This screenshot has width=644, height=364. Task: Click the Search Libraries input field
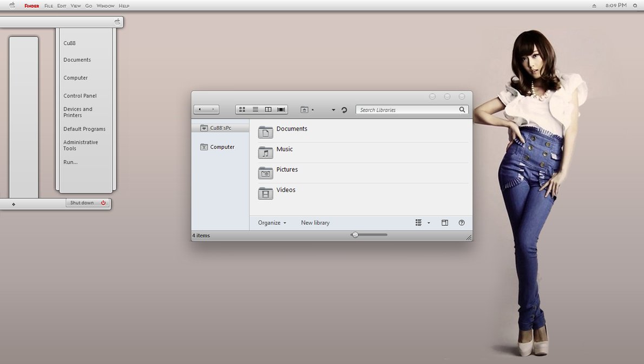[407, 110]
